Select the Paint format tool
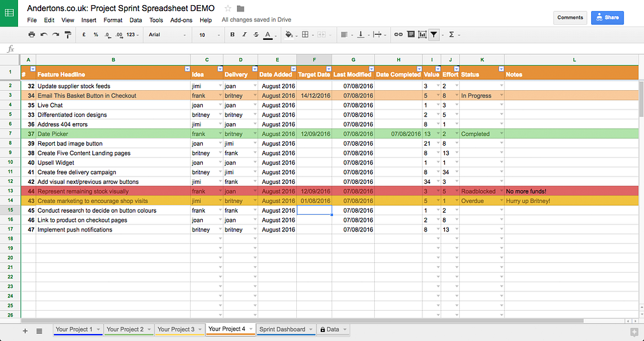 coord(68,35)
